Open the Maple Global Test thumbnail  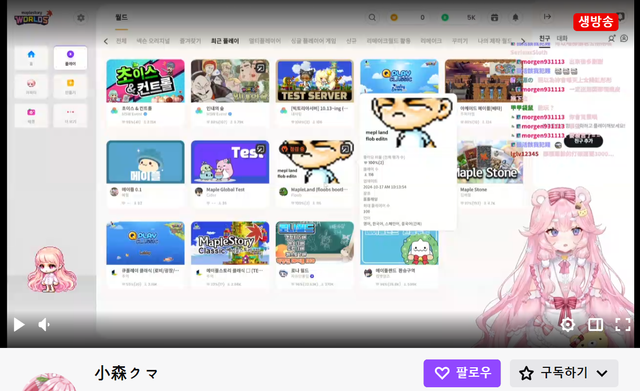point(230,162)
